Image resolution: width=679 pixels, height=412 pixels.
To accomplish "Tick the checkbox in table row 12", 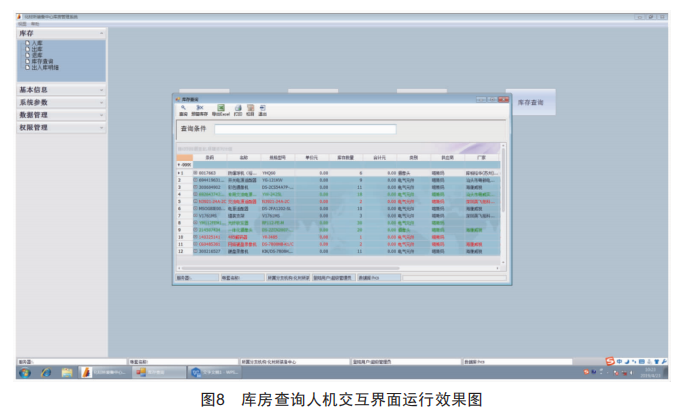I will pos(196,250).
